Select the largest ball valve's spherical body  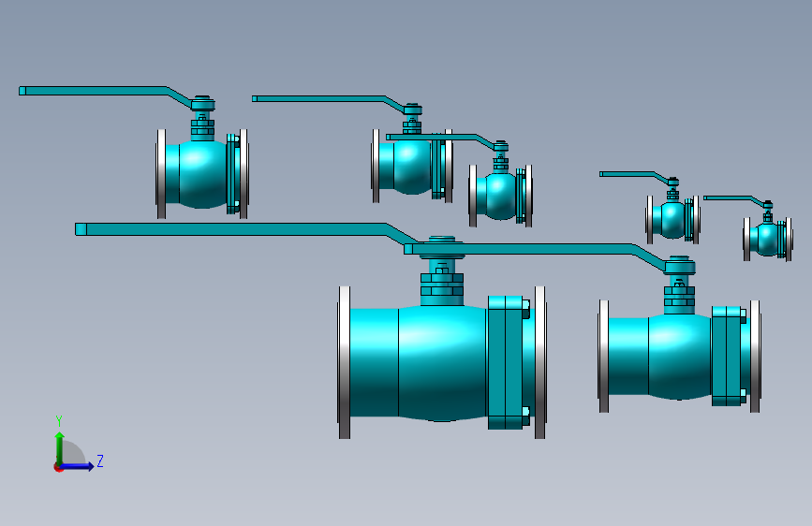(x=442, y=363)
